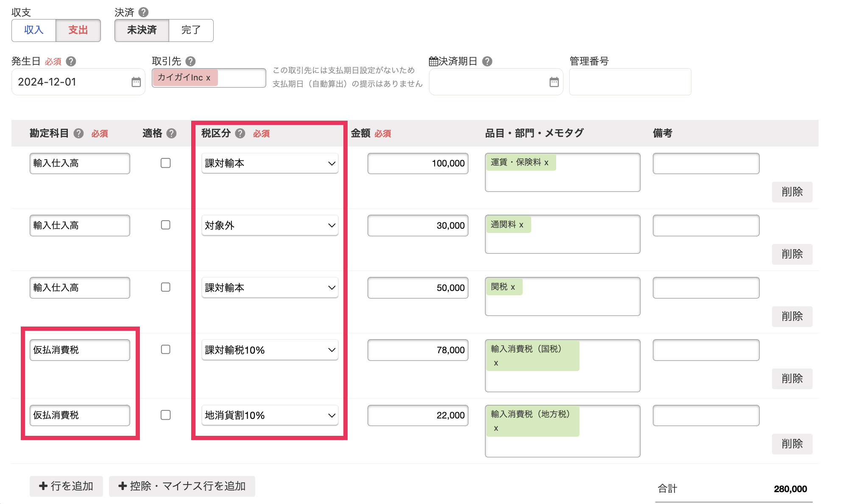Click the 備考 field in 100,000 row
Image resolution: width=847 pixels, height=504 pixels.
(706, 163)
